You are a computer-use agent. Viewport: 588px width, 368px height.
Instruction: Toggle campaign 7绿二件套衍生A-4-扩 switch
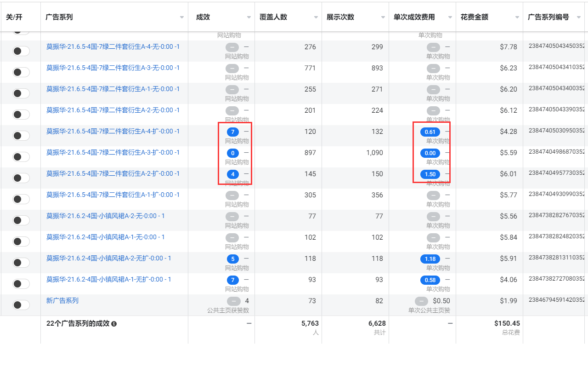(x=21, y=136)
